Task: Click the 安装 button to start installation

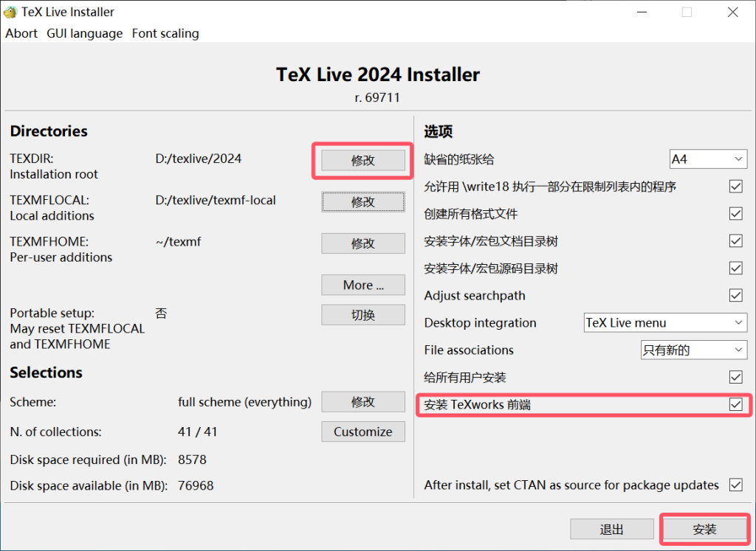Action: (x=705, y=530)
